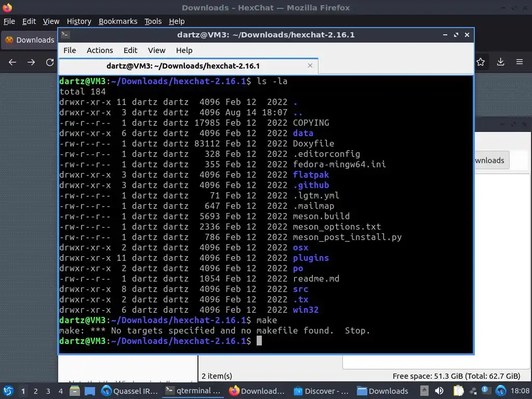The image size is (532, 399).
Task: Close the qterminal window
Action: point(467,35)
